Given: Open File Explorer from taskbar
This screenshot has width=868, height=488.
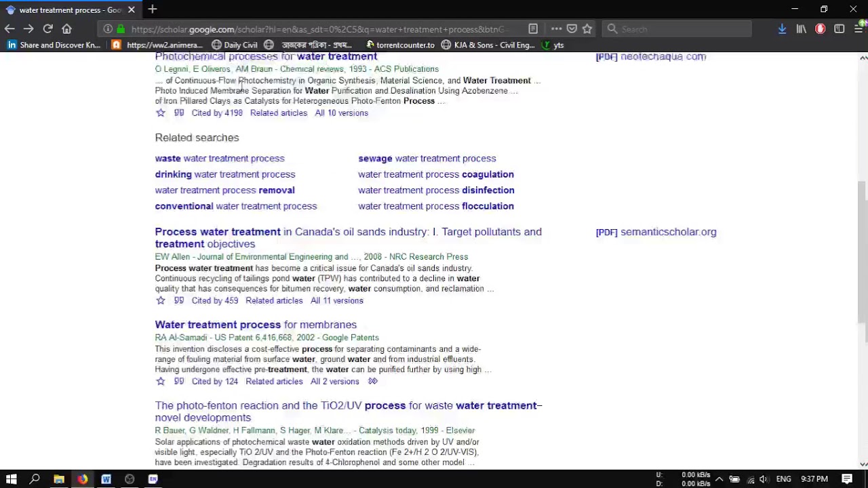Looking at the screenshot, I should (58, 479).
